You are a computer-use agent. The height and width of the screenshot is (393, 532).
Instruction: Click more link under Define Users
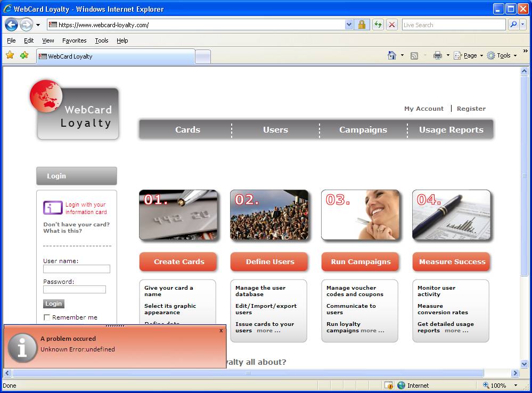(x=268, y=331)
